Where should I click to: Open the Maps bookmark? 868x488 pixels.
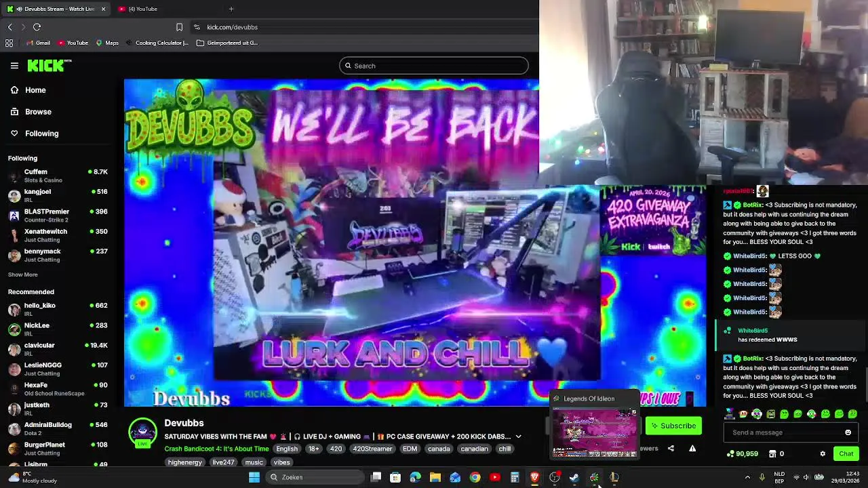[107, 43]
